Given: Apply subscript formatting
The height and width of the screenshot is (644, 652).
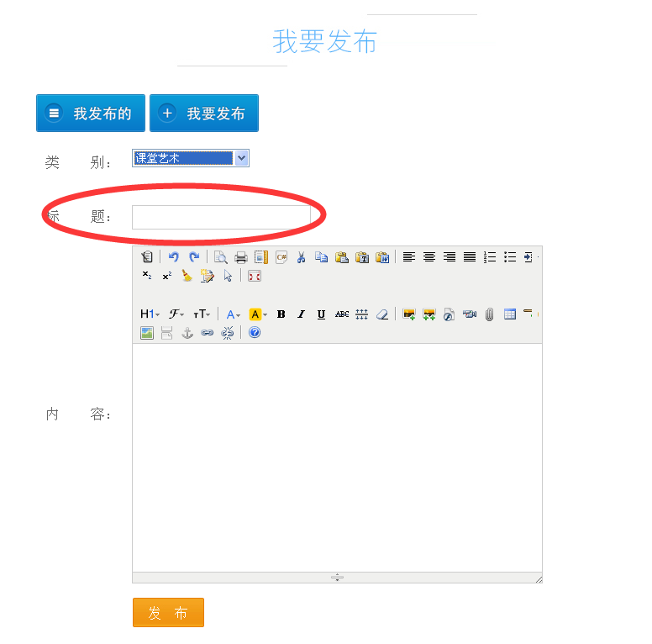Looking at the screenshot, I should 147,276.
